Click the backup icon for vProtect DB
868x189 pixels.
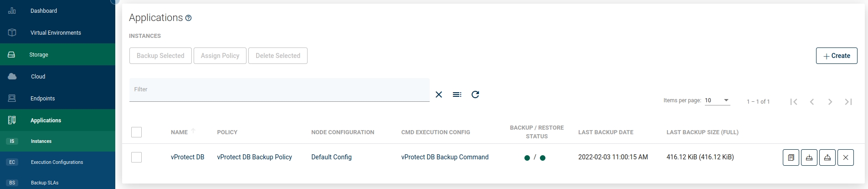(809, 157)
